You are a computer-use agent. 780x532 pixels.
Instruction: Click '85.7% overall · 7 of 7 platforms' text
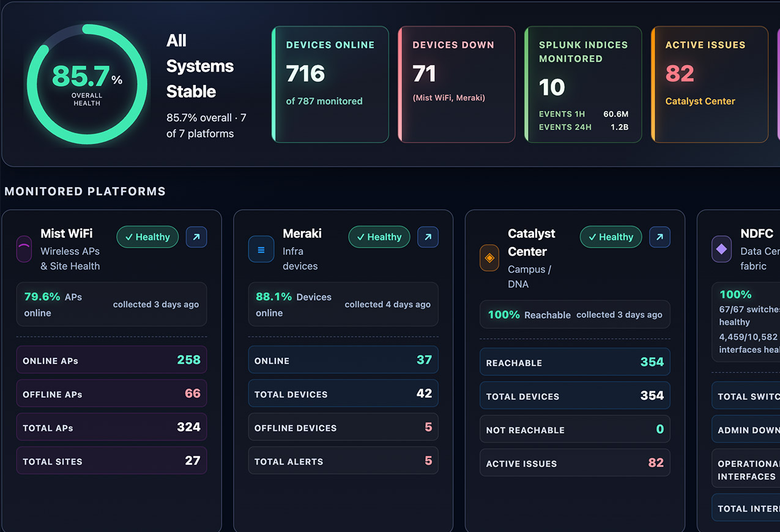pos(206,125)
